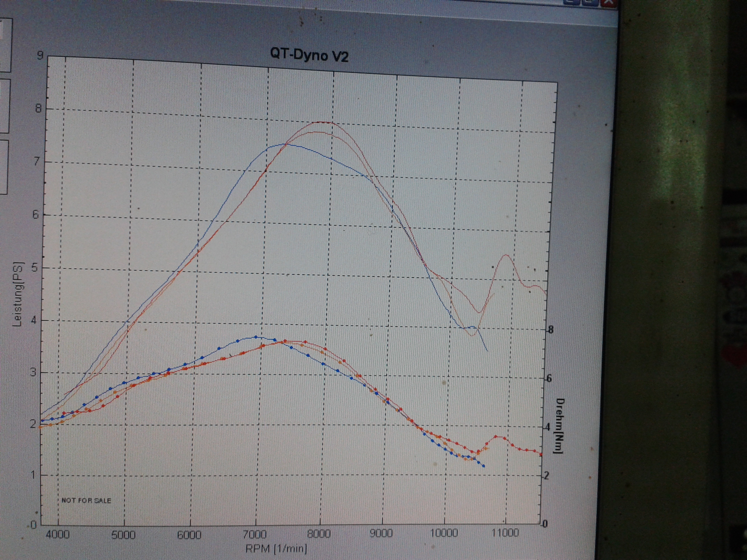Click the maximize button in the title bar
This screenshot has width=747, height=560.
point(590,2)
